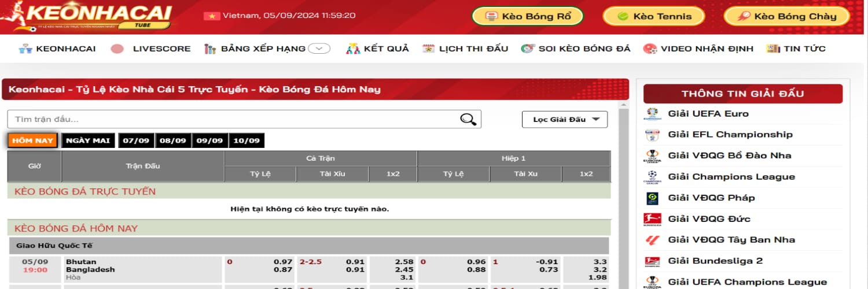Click the VĐQG Tây Ban Nha LaLiga logo
Viewport: 868px width, 289px height.
pyautogui.click(x=653, y=240)
